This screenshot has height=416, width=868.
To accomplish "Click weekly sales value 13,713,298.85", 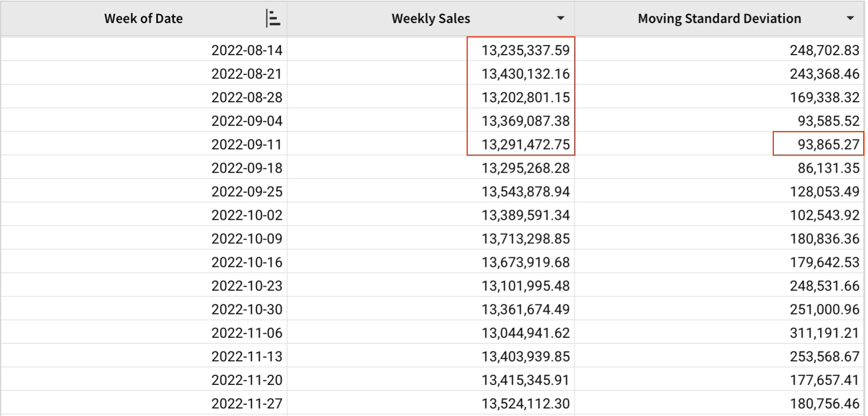I will click(526, 239).
